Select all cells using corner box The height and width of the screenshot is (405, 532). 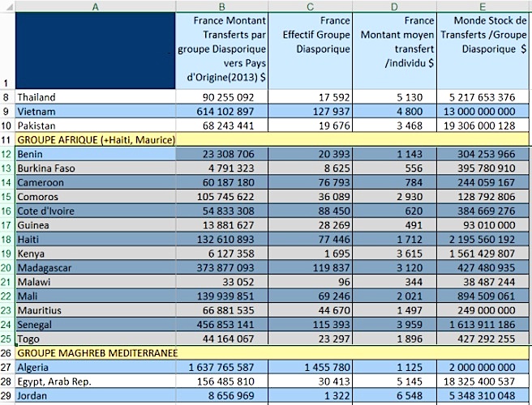[x=6, y=6]
